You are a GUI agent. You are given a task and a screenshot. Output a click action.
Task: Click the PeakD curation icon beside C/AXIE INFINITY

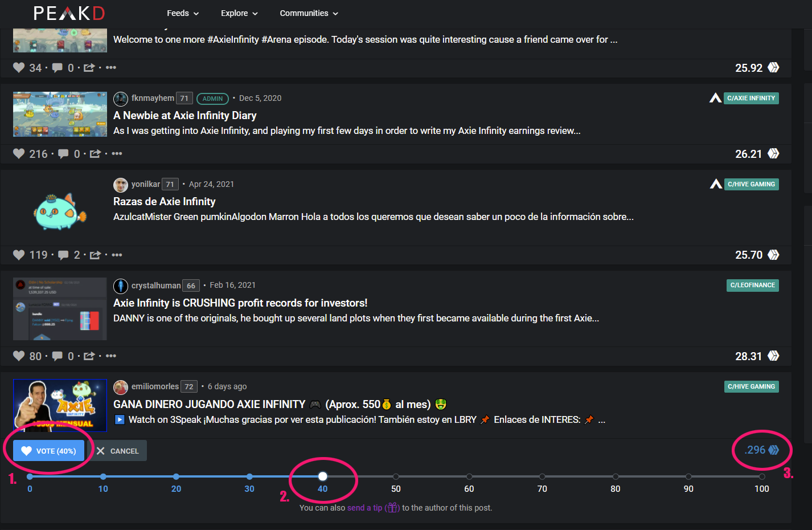(x=716, y=98)
